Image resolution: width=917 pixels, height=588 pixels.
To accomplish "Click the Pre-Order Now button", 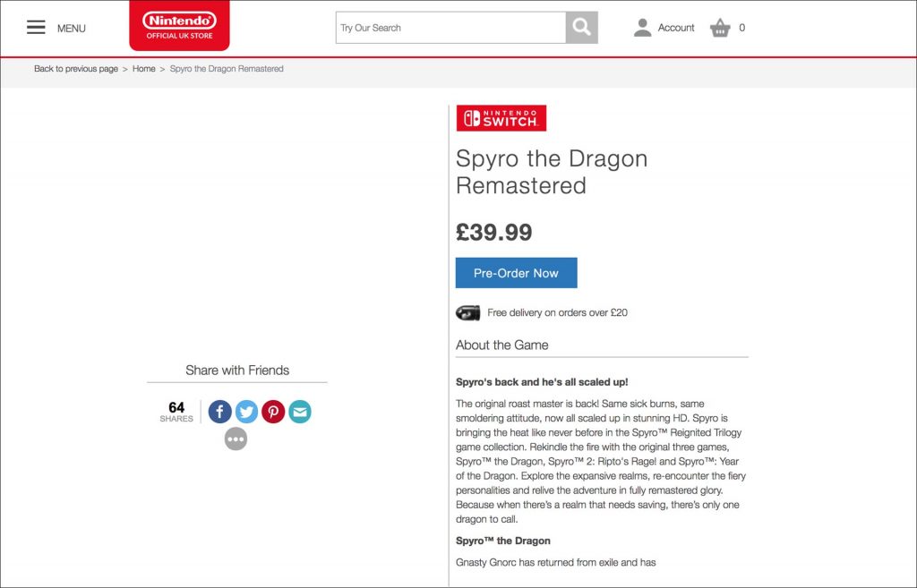I will (516, 273).
